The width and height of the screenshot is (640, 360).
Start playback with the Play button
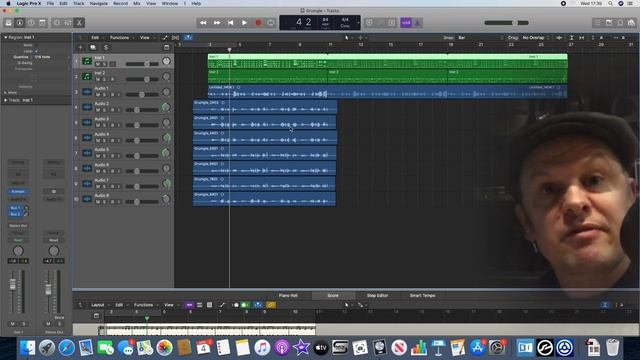click(244, 23)
